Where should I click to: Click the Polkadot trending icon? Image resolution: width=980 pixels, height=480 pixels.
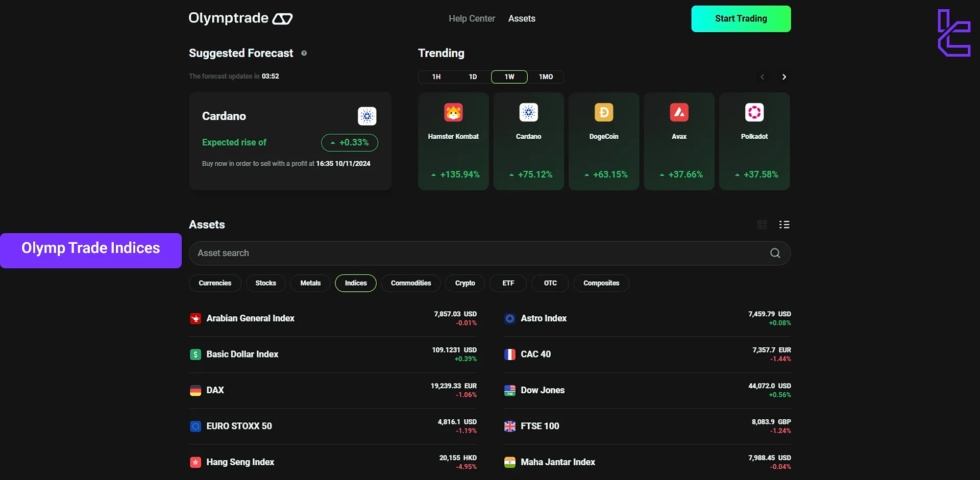pyautogui.click(x=754, y=112)
